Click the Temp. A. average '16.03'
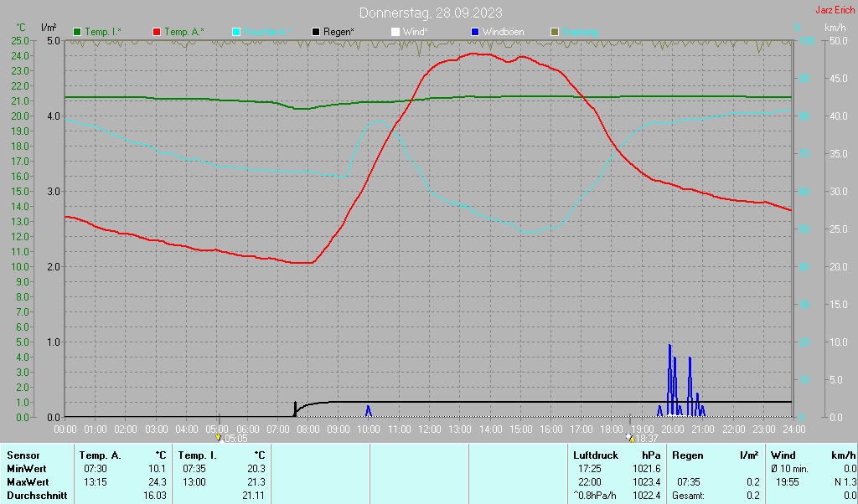858x504 pixels. 155,496
